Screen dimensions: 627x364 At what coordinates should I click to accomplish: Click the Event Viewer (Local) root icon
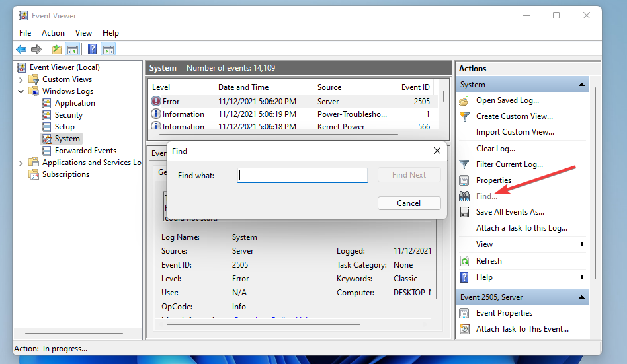click(22, 67)
